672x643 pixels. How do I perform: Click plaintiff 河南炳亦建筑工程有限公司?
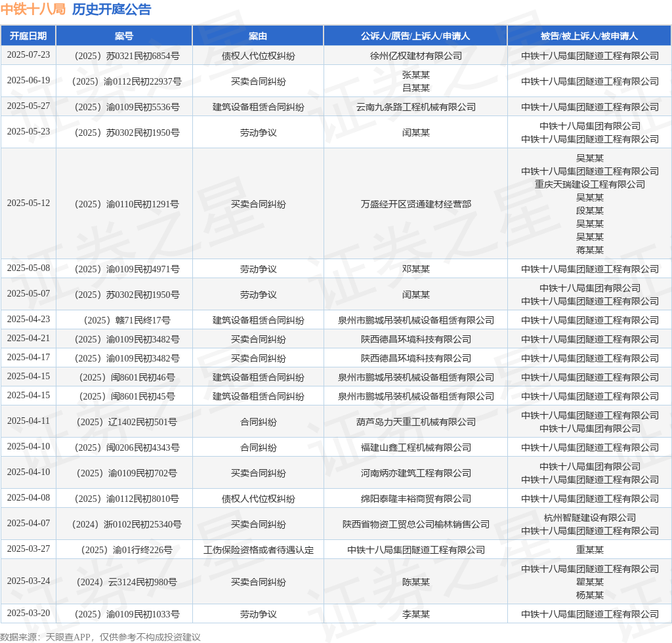(x=415, y=473)
